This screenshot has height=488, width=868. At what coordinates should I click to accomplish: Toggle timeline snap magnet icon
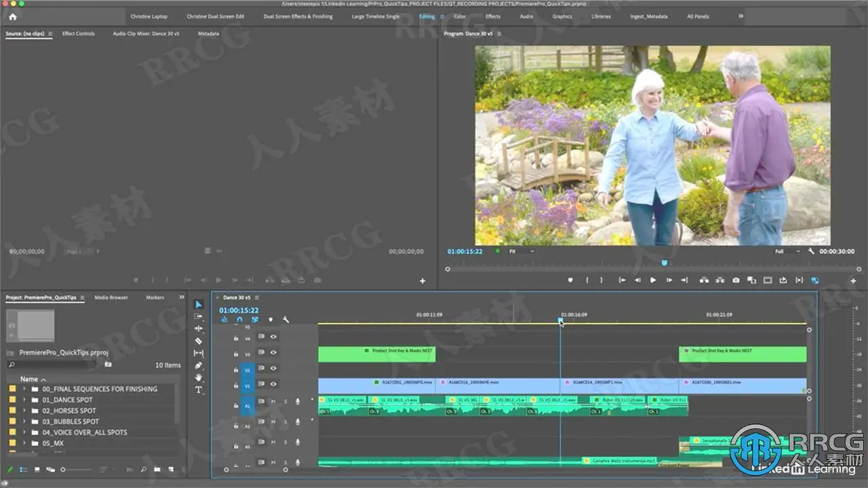[x=239, y=320]
